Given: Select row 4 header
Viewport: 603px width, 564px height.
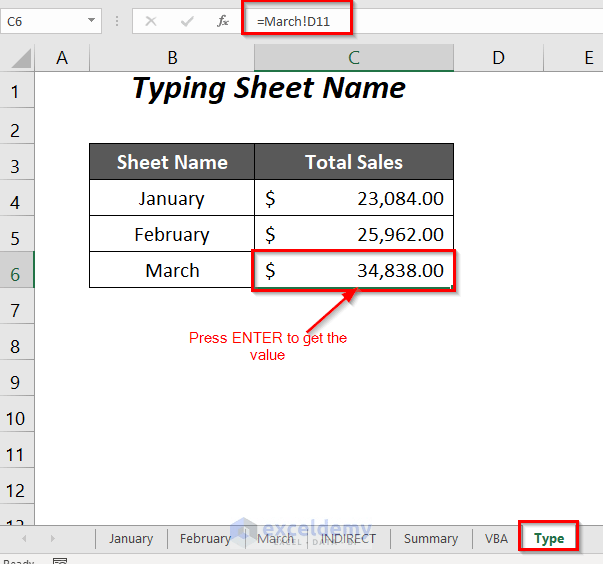Looking at the screenshot, I should [15, 198].
